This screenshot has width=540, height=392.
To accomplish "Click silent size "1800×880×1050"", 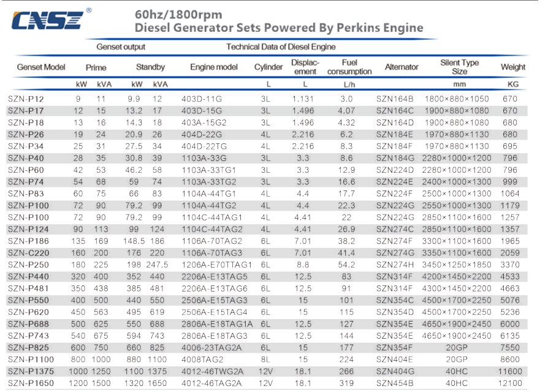I will (x=457, y=99).
